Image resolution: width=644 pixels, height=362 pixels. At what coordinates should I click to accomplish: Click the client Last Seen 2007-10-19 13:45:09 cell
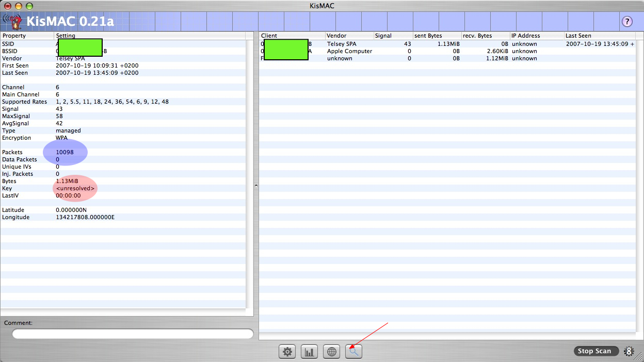tap(600, 44)
